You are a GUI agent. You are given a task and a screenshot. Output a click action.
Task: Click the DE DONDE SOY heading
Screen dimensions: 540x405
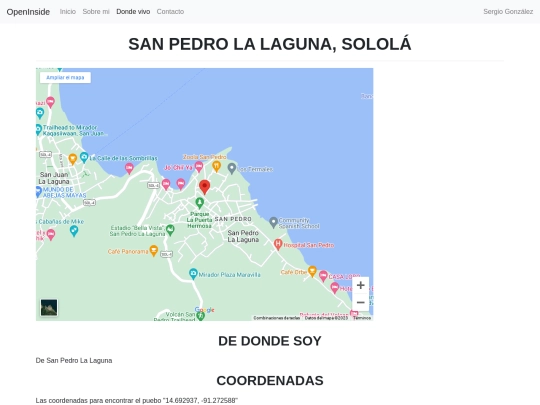point(270,341)
